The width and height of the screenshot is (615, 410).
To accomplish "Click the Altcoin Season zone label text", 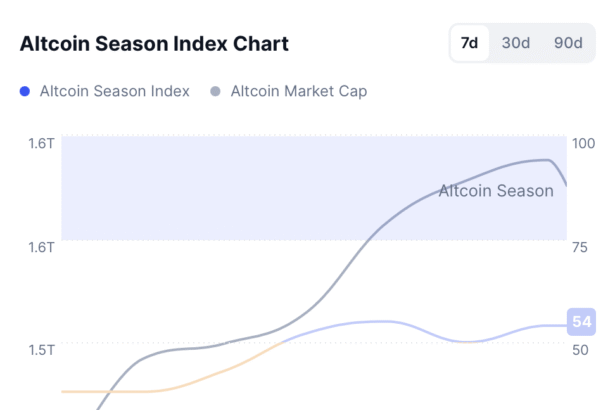I will click(x=496, y=190).
